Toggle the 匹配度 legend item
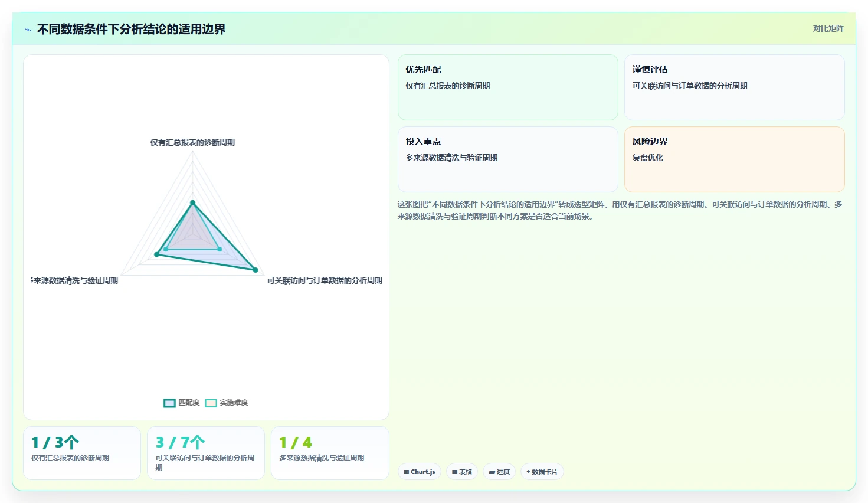 (182, 403)
